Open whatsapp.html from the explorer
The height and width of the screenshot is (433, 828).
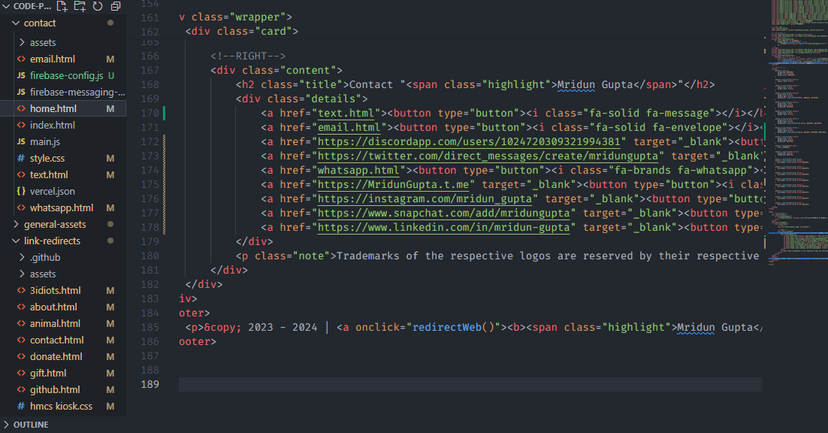point(63,208)
